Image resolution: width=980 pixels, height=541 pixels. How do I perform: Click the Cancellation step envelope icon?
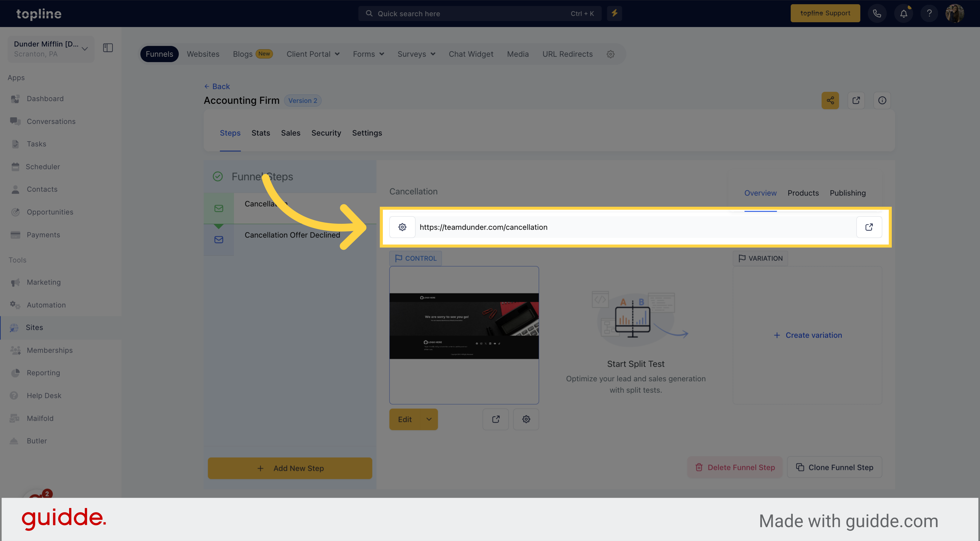pos(219,209)
